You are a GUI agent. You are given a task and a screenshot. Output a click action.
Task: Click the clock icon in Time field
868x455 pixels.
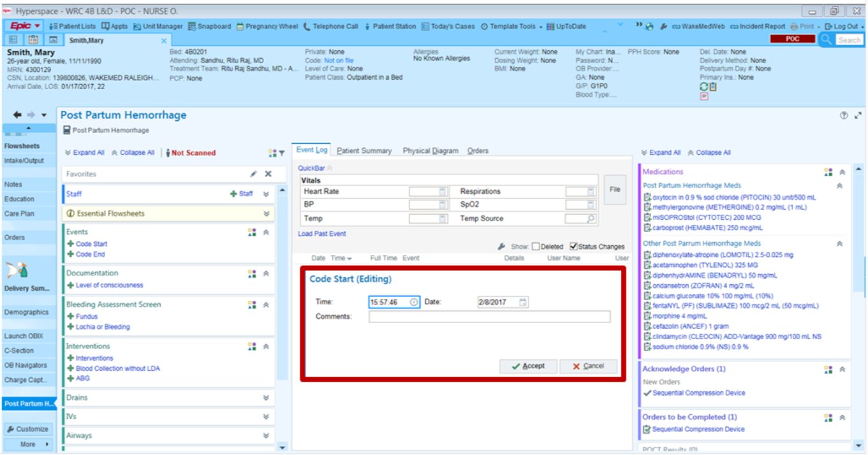(x=414, y=302)
